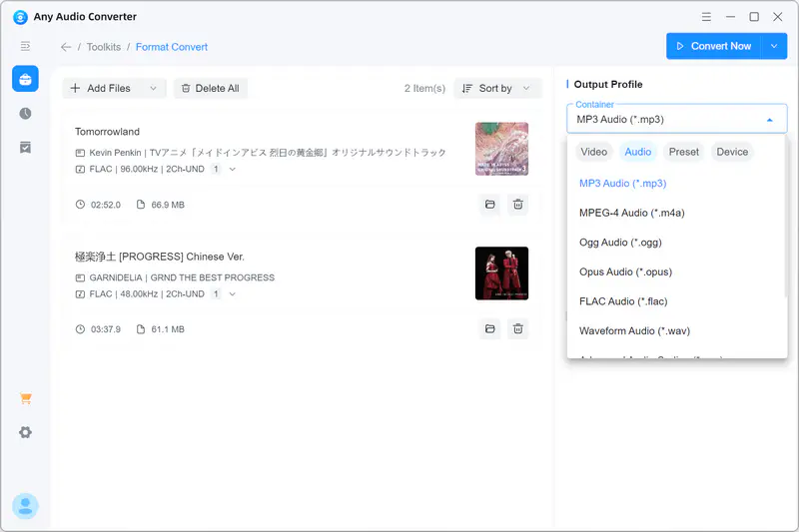Viewport: 799px width, 532px height.
Task: Expand audio track selector for Tomorrowland
Action: 233,169
